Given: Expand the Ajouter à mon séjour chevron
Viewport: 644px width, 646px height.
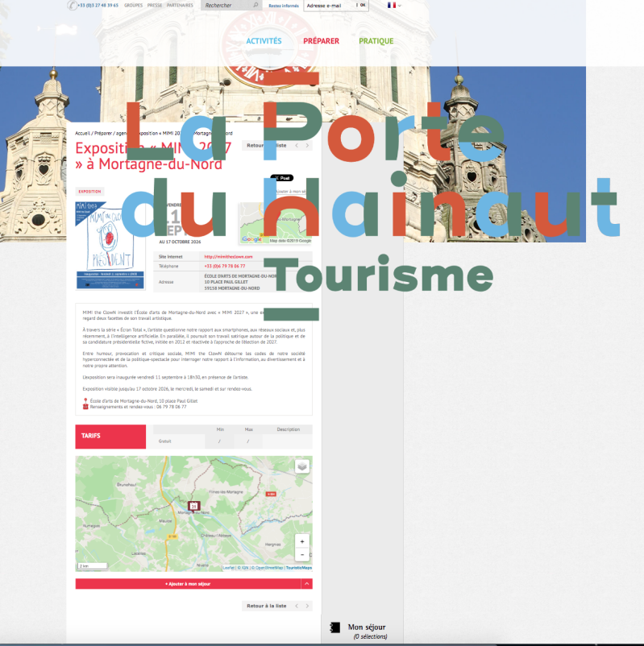Looking at the screenshot, I should (x=306, y=584).
